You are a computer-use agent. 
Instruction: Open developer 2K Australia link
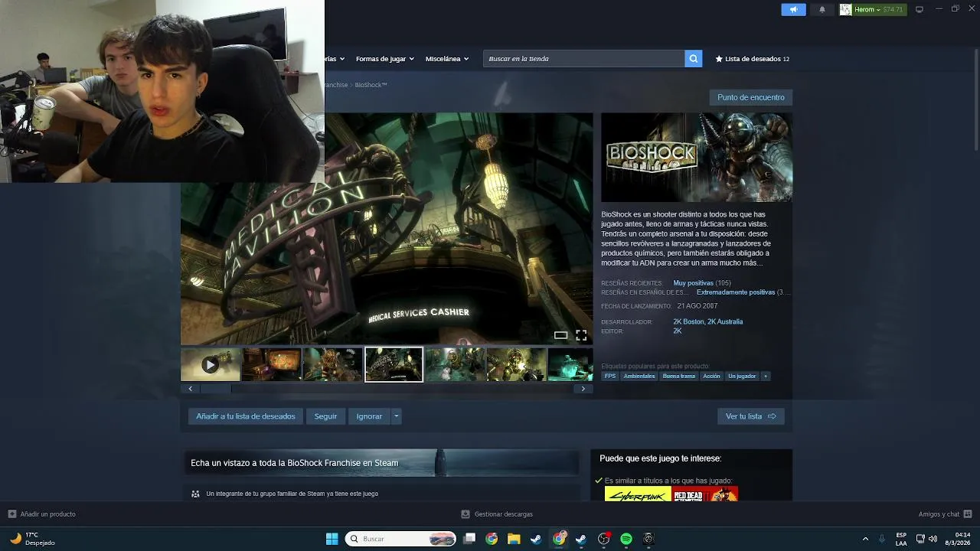725,321
